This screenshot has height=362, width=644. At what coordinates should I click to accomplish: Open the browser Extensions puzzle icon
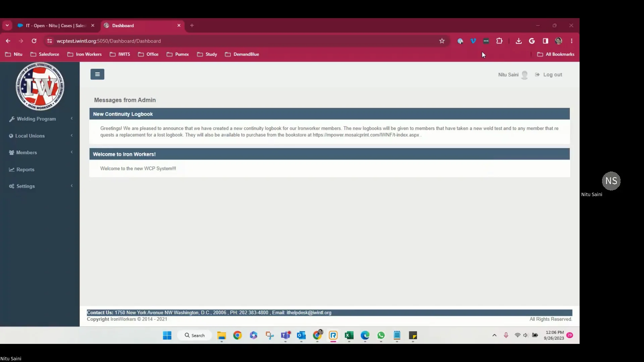(x=499, y=41)
